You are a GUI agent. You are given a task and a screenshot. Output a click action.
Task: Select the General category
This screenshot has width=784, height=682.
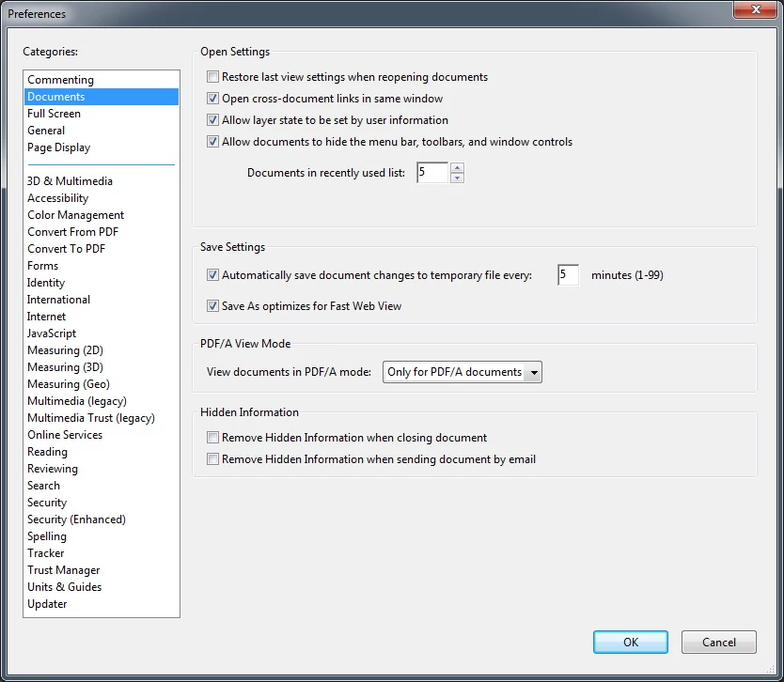(x=102, y=131)
